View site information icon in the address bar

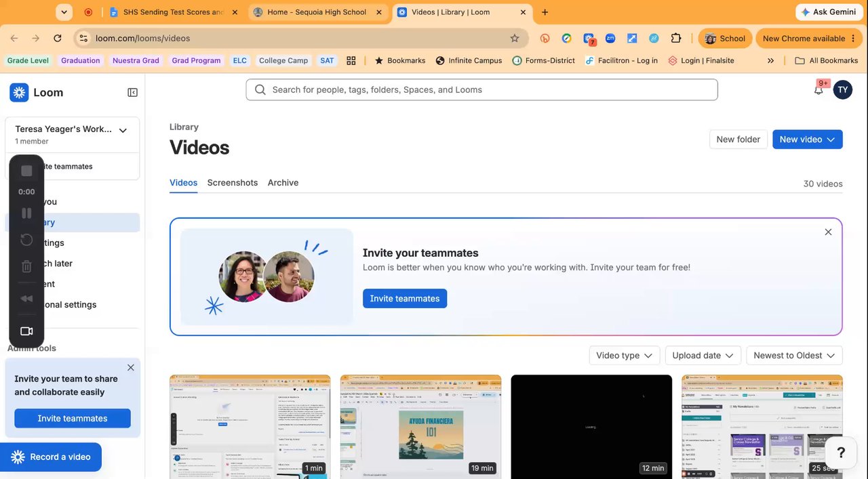[83, 39]
